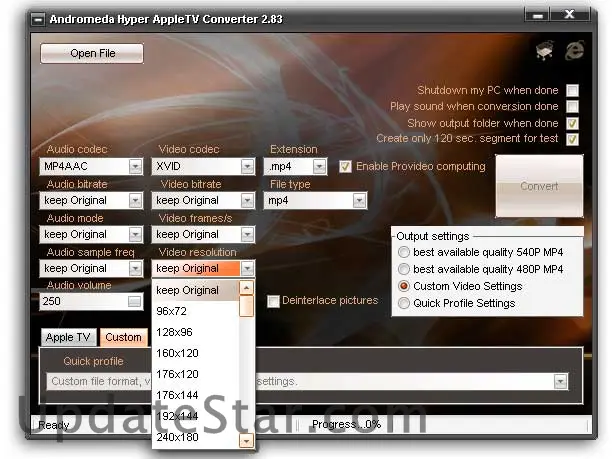This screenshot has width=612, height=459.
Task: Minimize the Andromeda converter window
Action: 537,15
